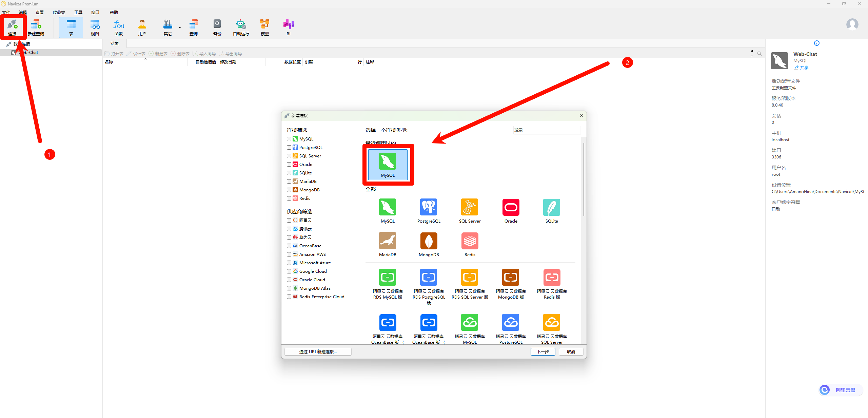This screenshot has height=418, width=868.
Task: Click the connection type list scrollbar
Action: click(x=584, y=179)
